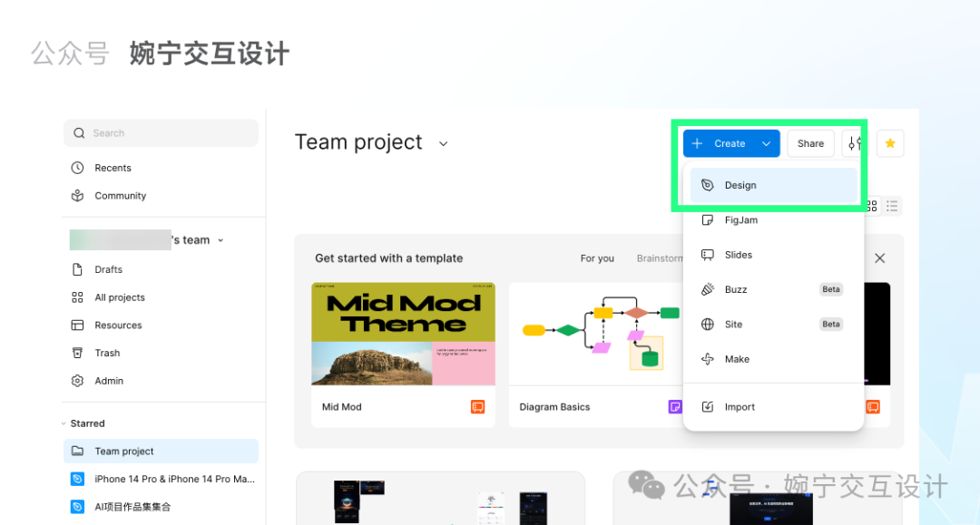Collapse the Starred section
The height and width of the screenshot is (525, 980).
click(64, 423)
